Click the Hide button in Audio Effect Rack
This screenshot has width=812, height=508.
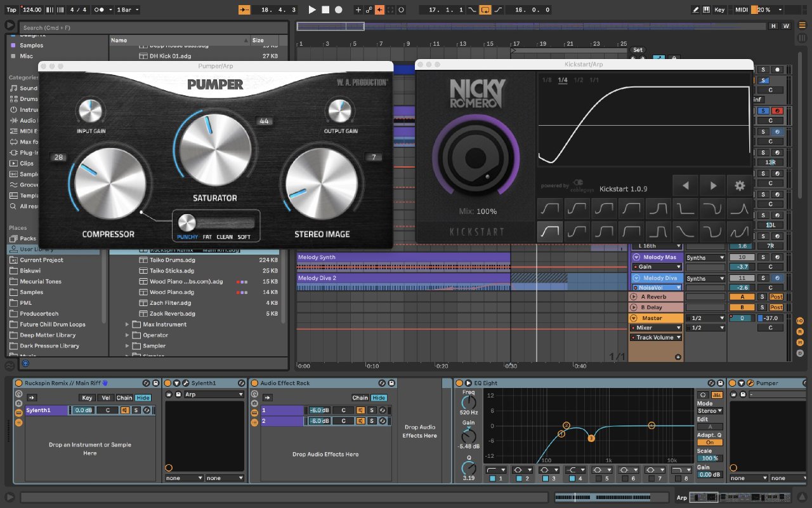[379, 398]
